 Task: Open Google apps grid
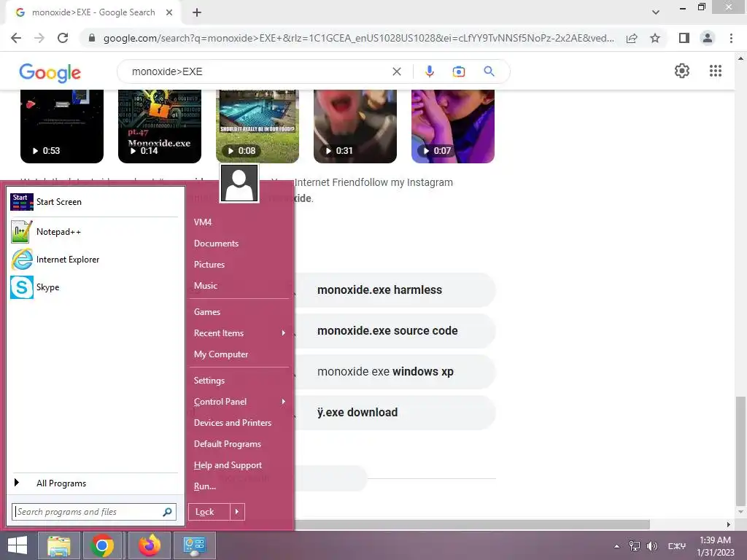716,71
